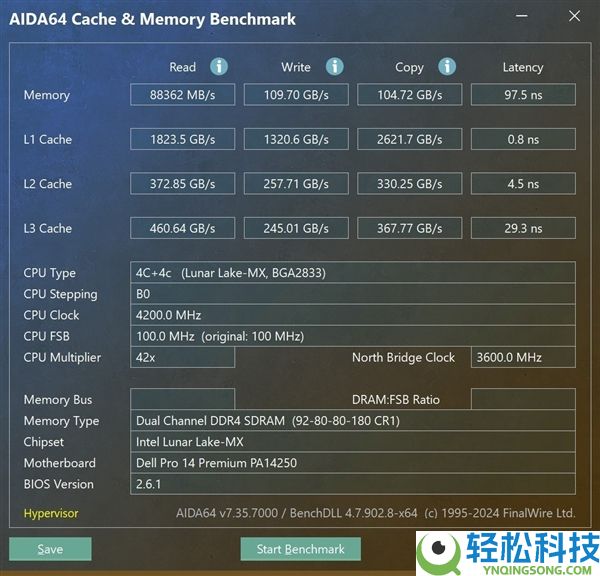Click the CPU Multiplier label
This screenshot has height=576, width=600.
click(62, 357)
